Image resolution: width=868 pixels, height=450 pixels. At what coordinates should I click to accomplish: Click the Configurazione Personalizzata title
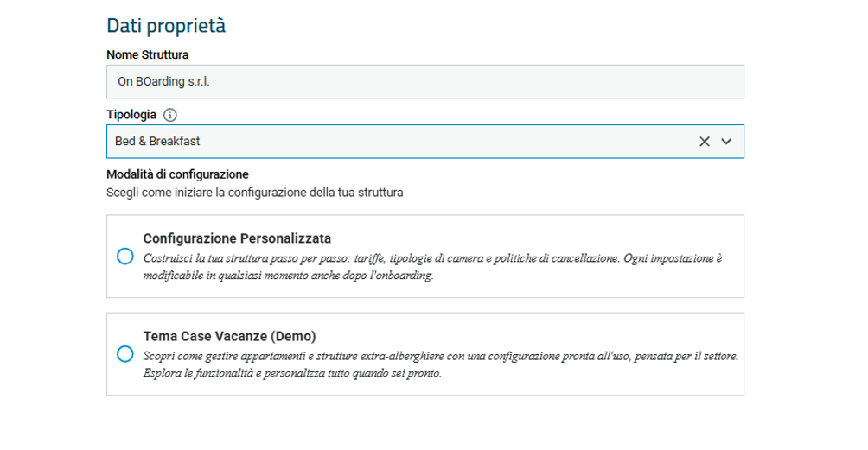[237, 238]
